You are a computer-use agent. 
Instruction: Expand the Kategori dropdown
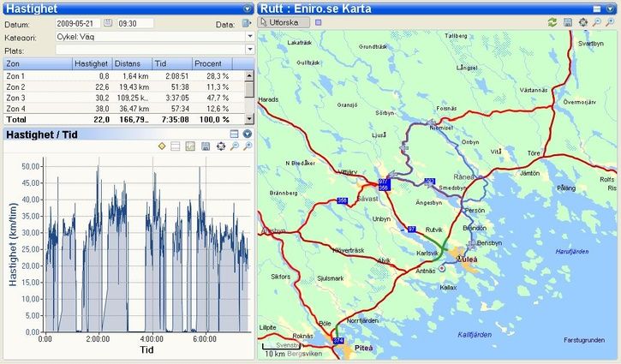pos(249,37)
